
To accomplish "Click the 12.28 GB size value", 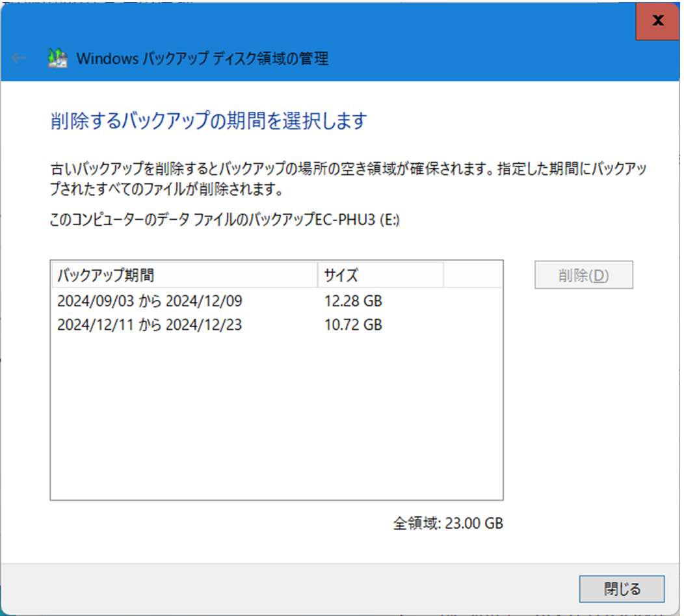I will (353, 301).
